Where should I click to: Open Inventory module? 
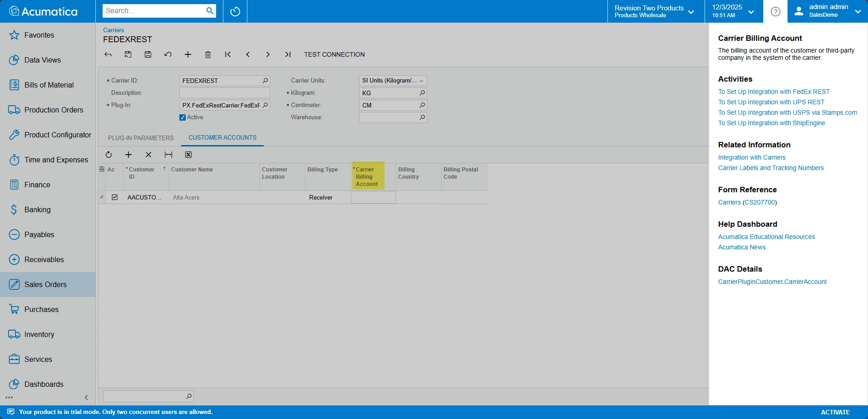48,334
